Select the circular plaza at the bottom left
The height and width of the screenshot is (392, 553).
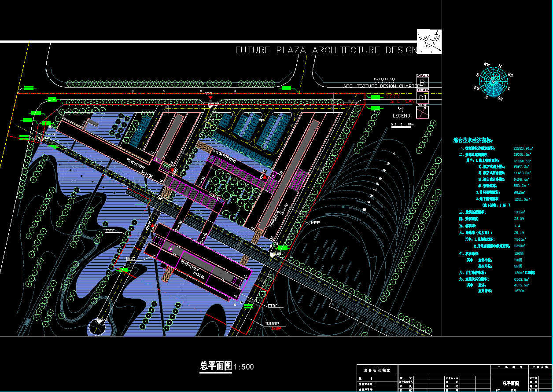[98, 326]
